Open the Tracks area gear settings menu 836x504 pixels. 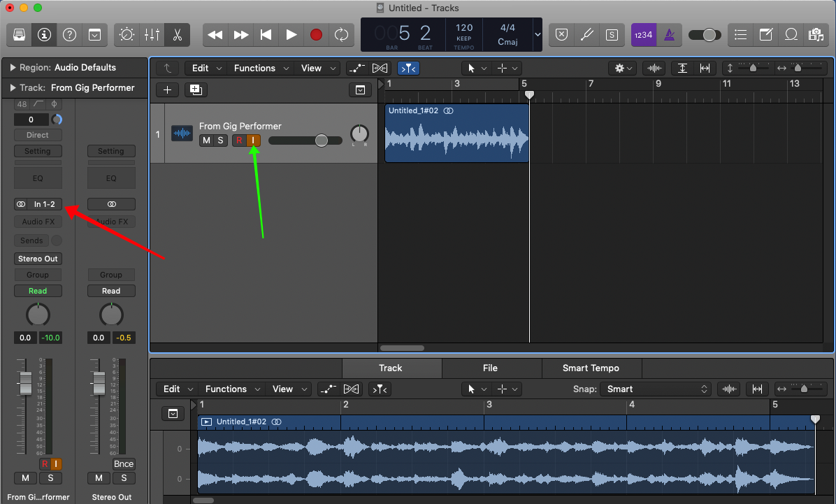pyautogui.click(x=623, y=69)
